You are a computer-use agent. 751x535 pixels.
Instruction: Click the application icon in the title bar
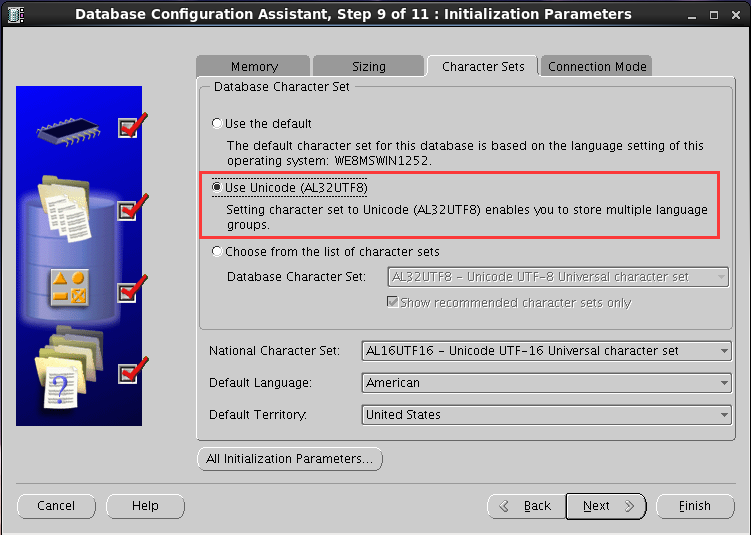click(16, 15)
